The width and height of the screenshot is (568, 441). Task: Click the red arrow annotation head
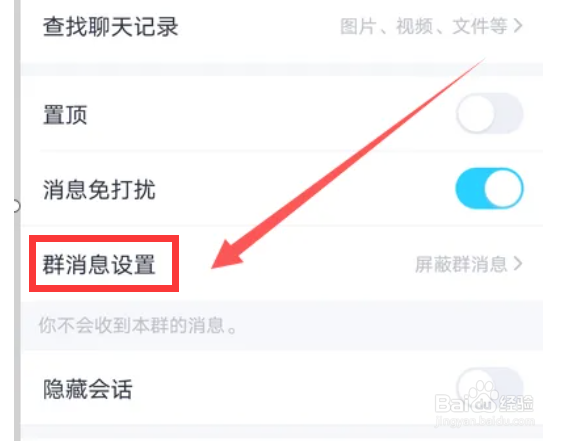pyautogui.click(x=228, y=255)
